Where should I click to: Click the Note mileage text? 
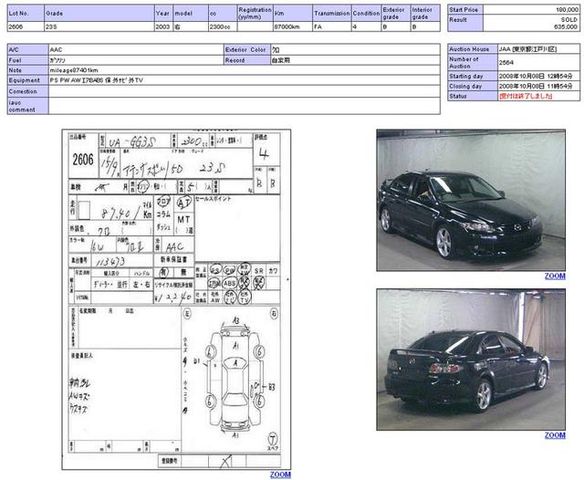click(x=74, y=70)
